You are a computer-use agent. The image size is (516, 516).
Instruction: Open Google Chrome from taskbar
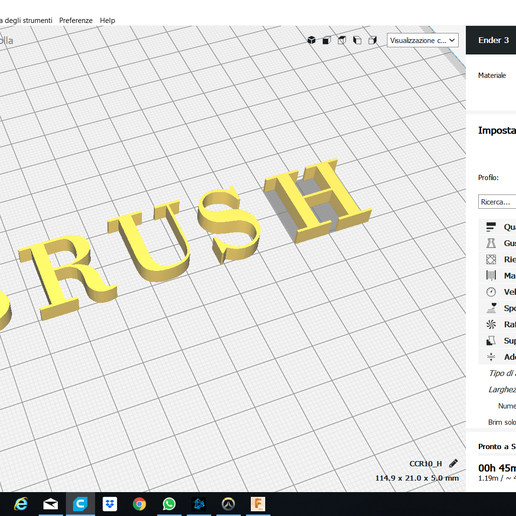pyautogui.click(x=139, y=504)
